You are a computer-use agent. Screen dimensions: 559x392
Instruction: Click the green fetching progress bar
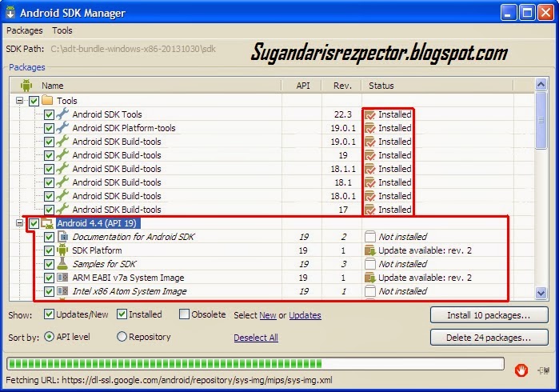click(255, 364)
